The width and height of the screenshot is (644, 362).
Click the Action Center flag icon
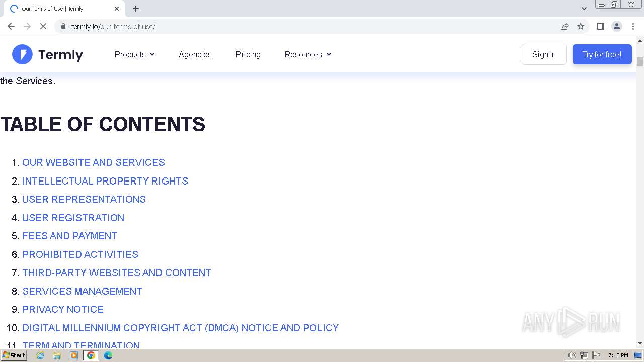(x=596, y=355)
